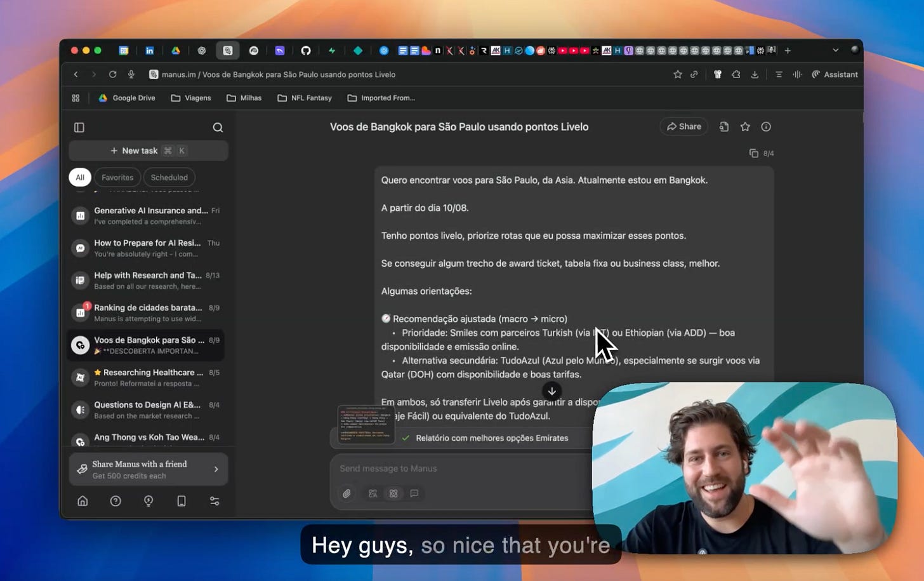
Task: Click the speech bubble icon in message box
Action: tap(414, 493)
